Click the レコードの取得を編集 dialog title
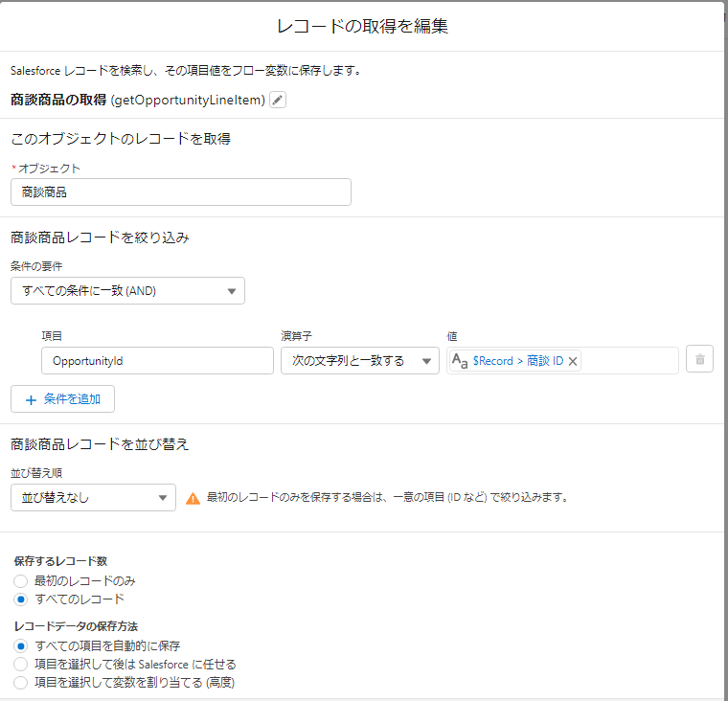 tap(363, 26)
